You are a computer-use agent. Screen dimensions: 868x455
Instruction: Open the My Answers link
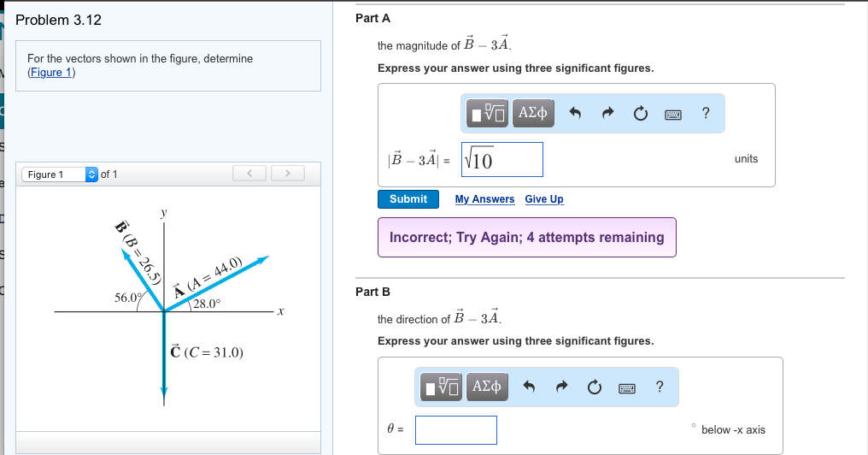pos(485,199)
